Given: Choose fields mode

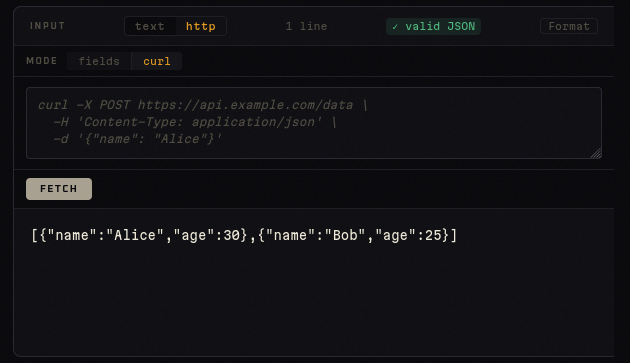Looking at the screenshot, I should [x=99, y=61].
